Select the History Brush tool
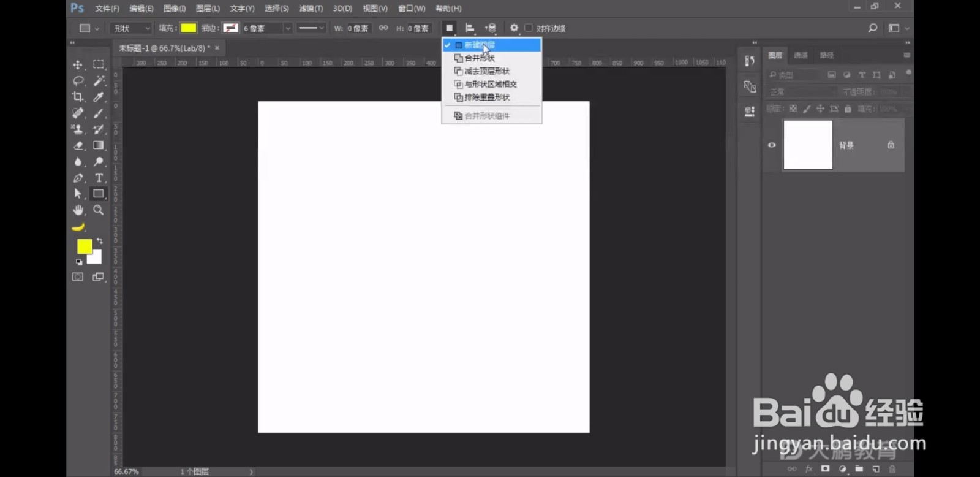The image size is (980, 477). [x=98, y=129]
